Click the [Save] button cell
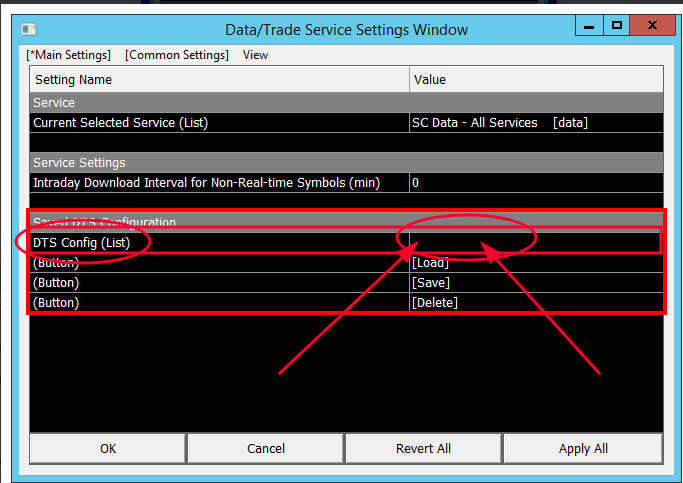683x483 pixels. 536,283
